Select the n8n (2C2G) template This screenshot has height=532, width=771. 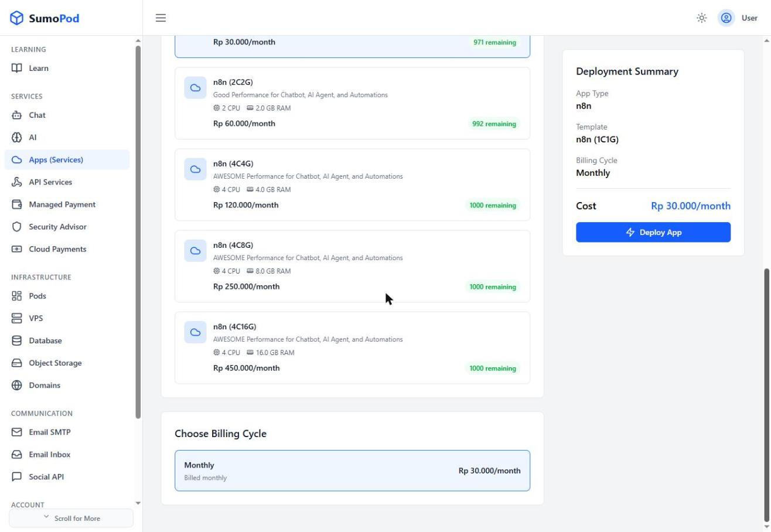click(x=352, y=103)
